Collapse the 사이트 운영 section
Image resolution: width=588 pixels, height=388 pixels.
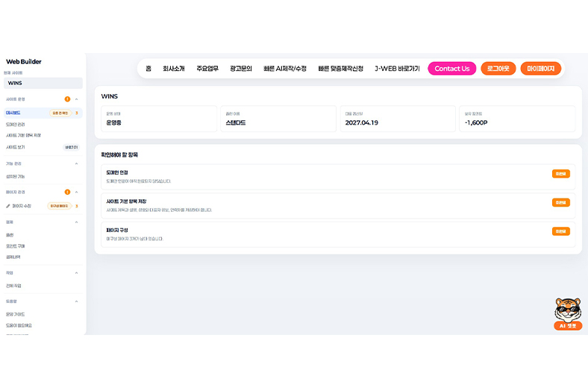click(76, 98)
